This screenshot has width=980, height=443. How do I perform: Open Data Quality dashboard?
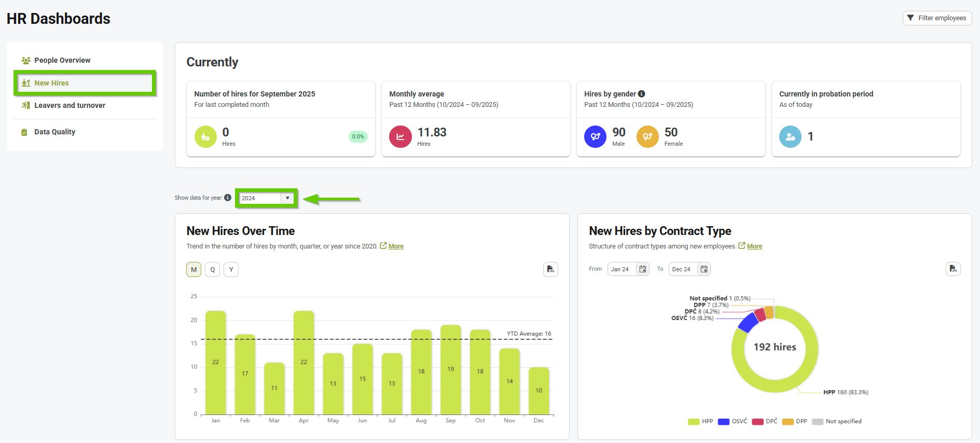tap(54, 132)
